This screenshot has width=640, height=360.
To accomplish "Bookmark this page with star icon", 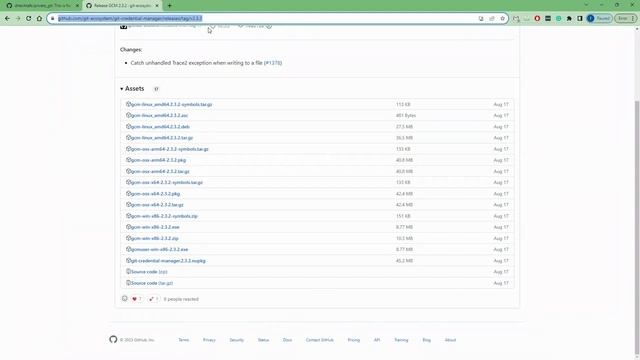I will click(502, 18).
